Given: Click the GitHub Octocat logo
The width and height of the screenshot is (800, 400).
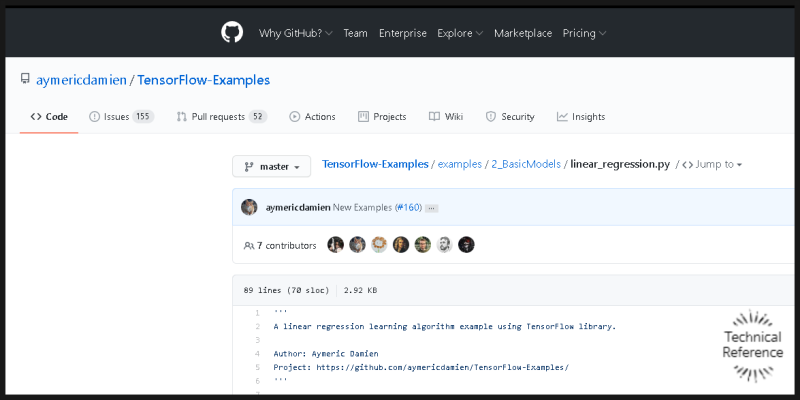Looking at the screenshot, I should click(232, 33).
